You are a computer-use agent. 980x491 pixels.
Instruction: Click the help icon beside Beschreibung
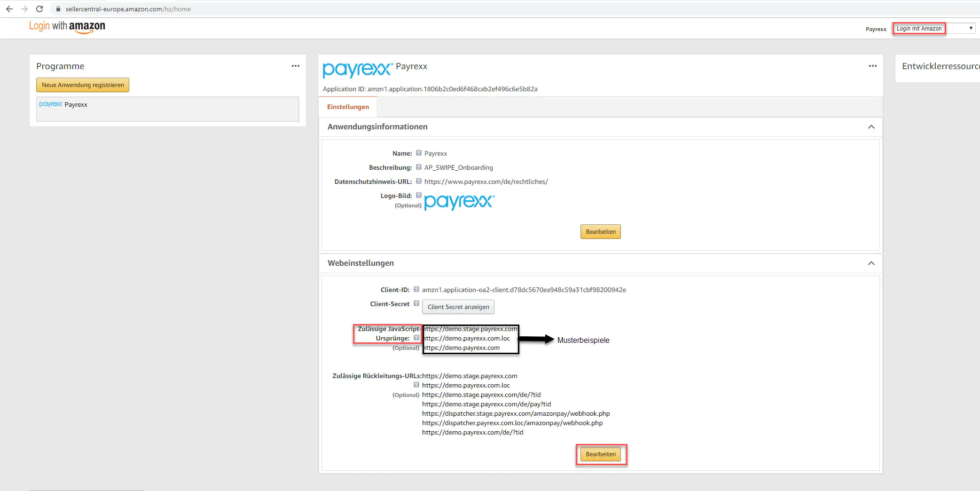tap(418, 167)
